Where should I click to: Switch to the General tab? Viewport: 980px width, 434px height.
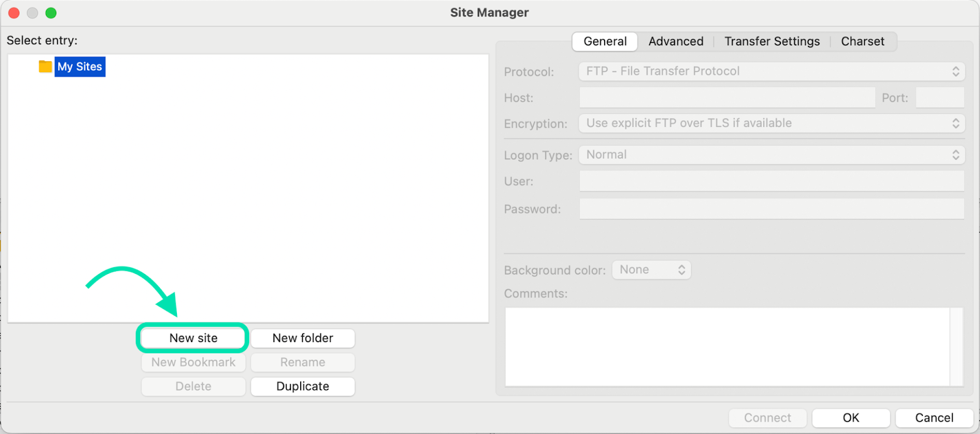[605, 41]
